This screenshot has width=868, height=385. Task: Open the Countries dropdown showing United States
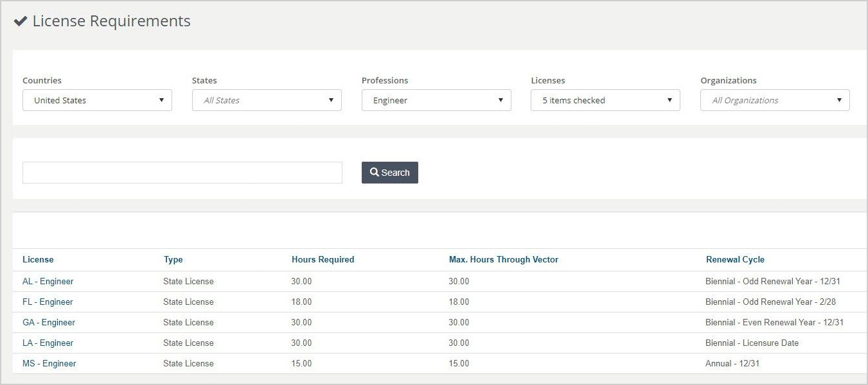point(97,100)
